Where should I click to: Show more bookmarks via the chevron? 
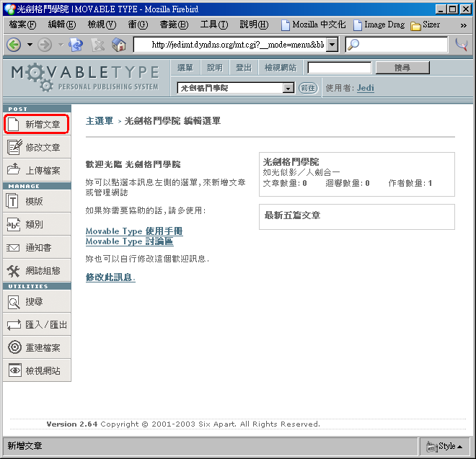(x=463, y=25)
